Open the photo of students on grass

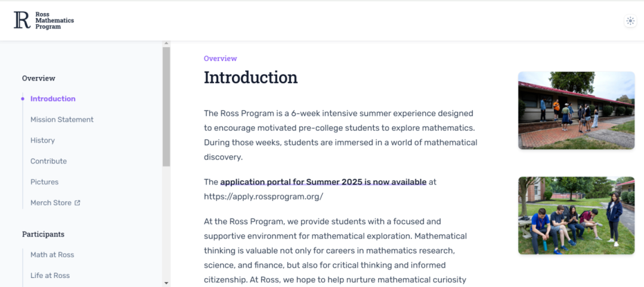coord(576,215)
